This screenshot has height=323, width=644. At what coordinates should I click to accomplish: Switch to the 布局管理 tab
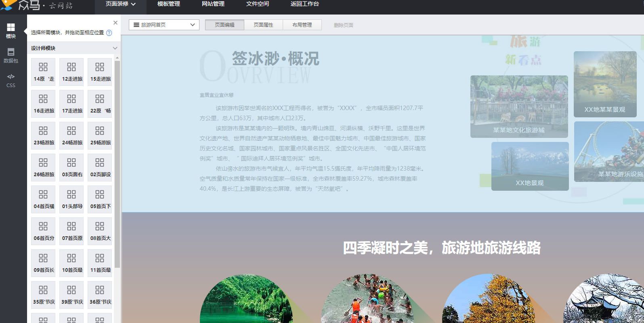pos(302,25)
